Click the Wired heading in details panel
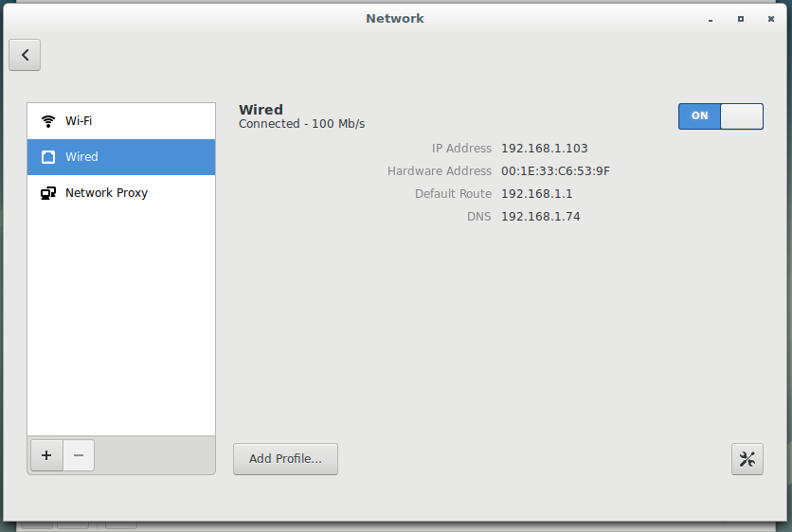Image resolution: width=792 pixels, height=532 pixels. 261,110
